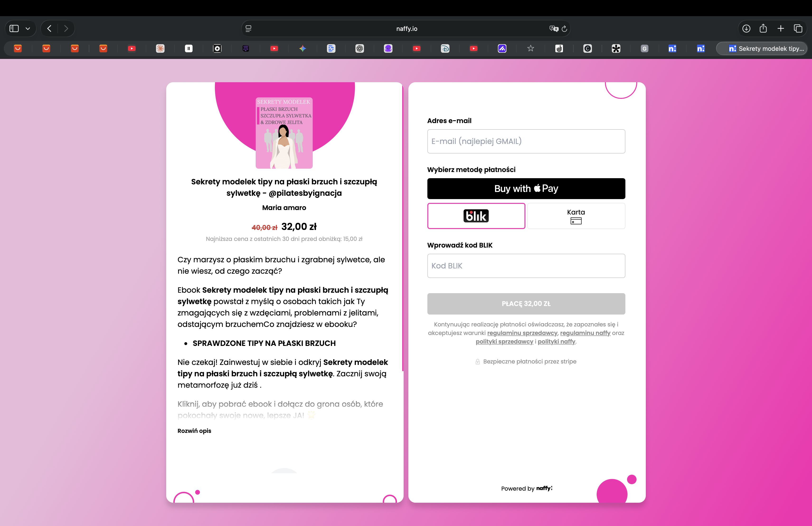Viewport: 812px width, 526px height.
Task: Click the E-mail (najlepiej GMAIL) field
Action: (x=526, y=141)
